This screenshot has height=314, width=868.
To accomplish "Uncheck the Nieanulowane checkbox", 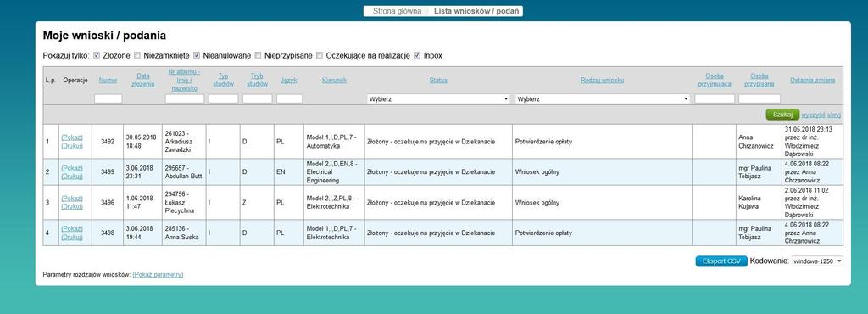I will 197,55.
